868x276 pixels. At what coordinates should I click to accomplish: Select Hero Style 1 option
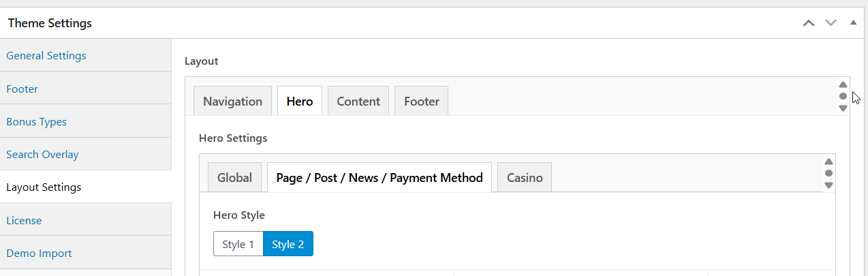click(x=238, y=245)
